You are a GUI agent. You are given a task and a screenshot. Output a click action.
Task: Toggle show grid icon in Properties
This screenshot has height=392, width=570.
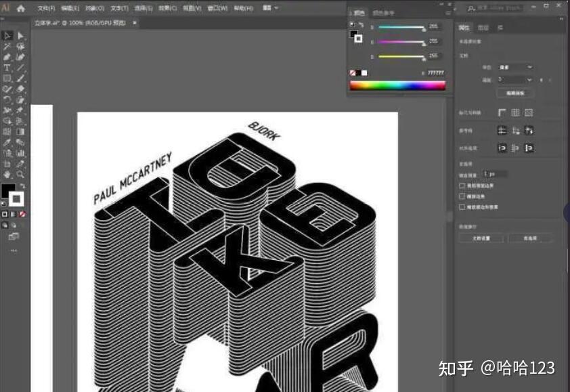coord(515,113)
